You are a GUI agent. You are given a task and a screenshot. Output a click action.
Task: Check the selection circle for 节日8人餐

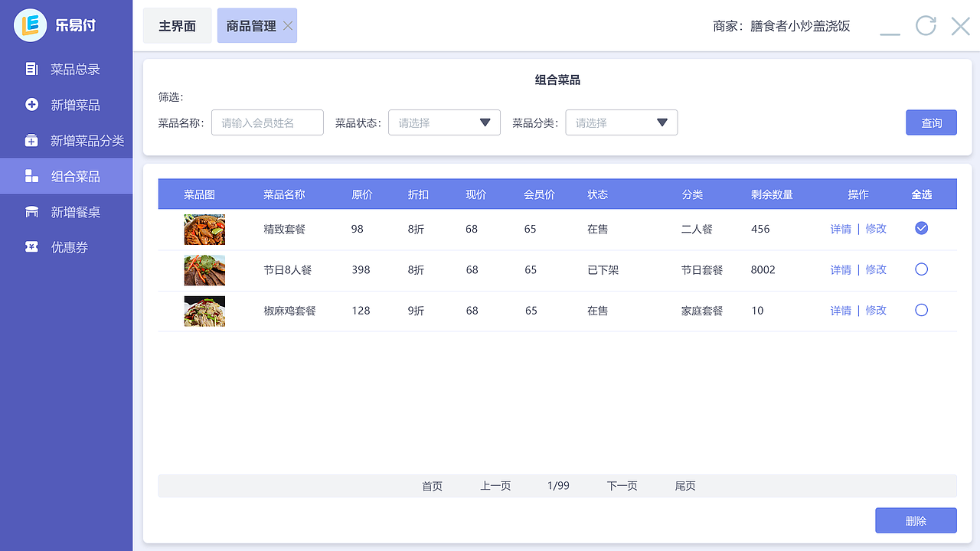coord(921,269)
